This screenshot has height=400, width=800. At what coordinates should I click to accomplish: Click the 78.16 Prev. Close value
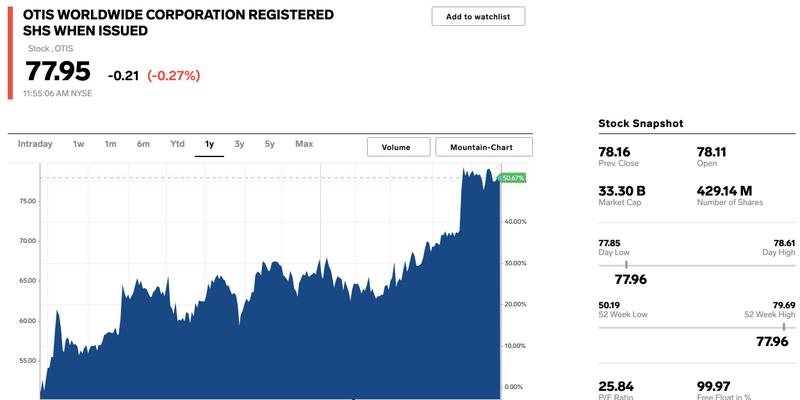(614, 152)
